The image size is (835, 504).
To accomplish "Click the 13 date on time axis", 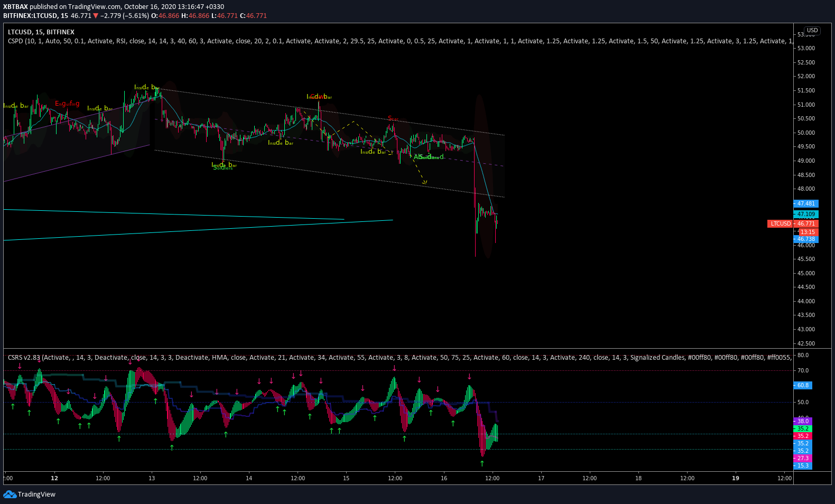I will (x=152, y=478).
